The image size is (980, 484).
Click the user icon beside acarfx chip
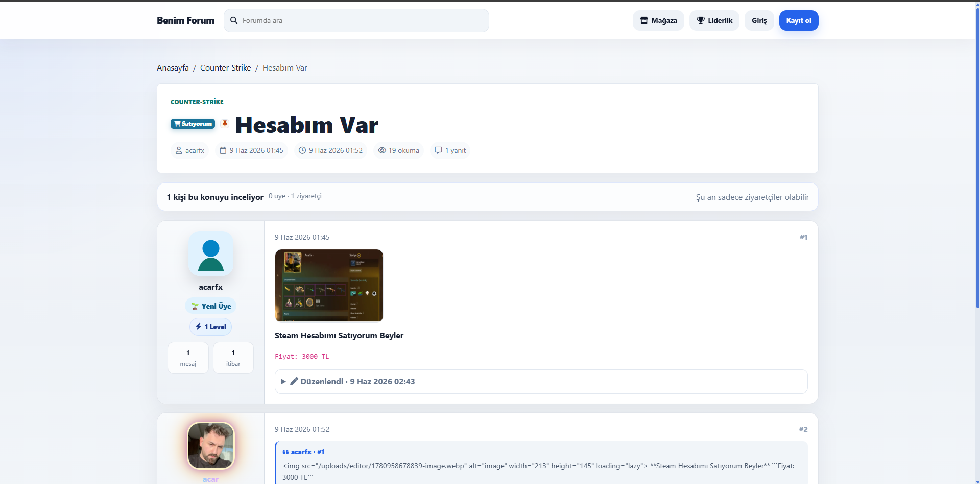point(179,150)
